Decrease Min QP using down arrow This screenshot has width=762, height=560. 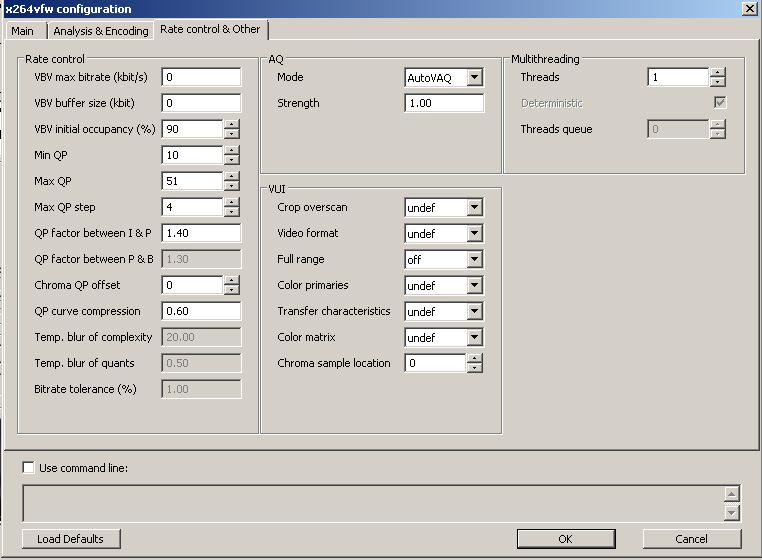[x=232, y=160]
